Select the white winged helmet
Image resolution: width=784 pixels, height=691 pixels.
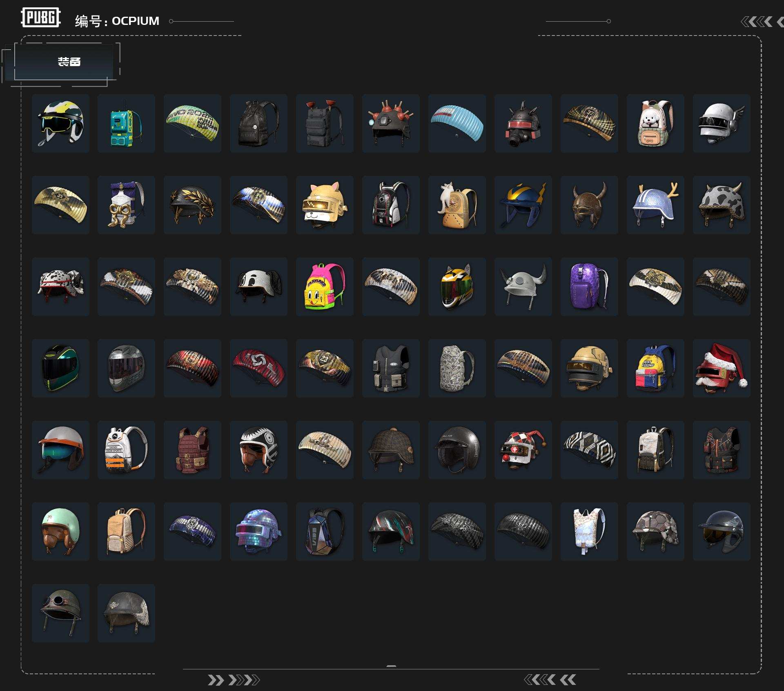pos(722,123)
